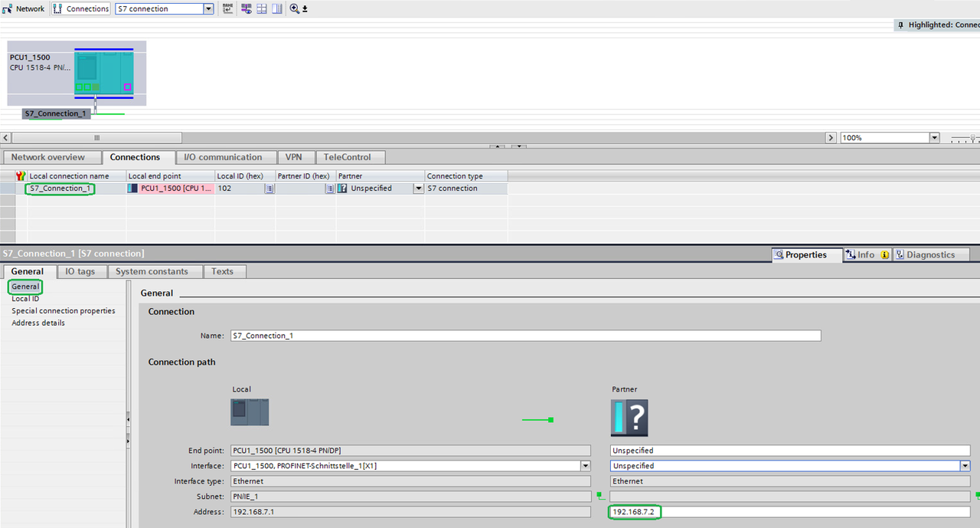The height and width of the screenshot is (528, 980).
Task: Click the partner address 192.168.7.2 field
Action: (790, 512)
